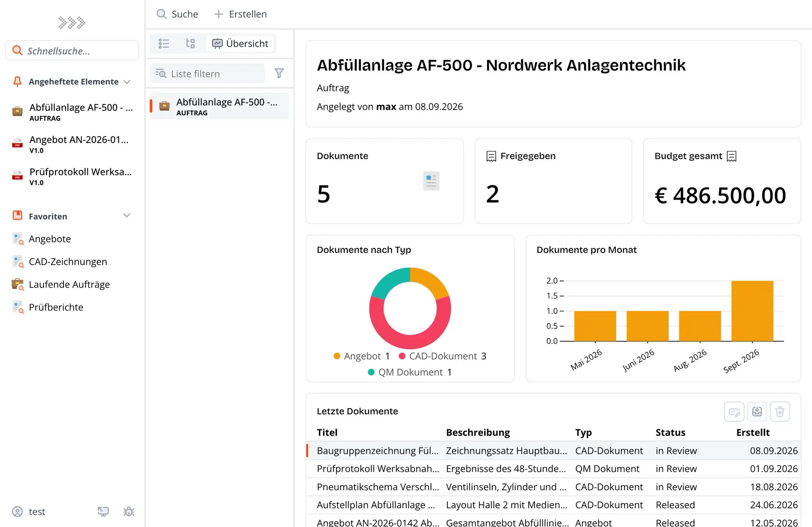Screen dimensions: 812x527
Task: Open pinned Prüfprotokoll Werksa PDF
Action: pos(72,176)
